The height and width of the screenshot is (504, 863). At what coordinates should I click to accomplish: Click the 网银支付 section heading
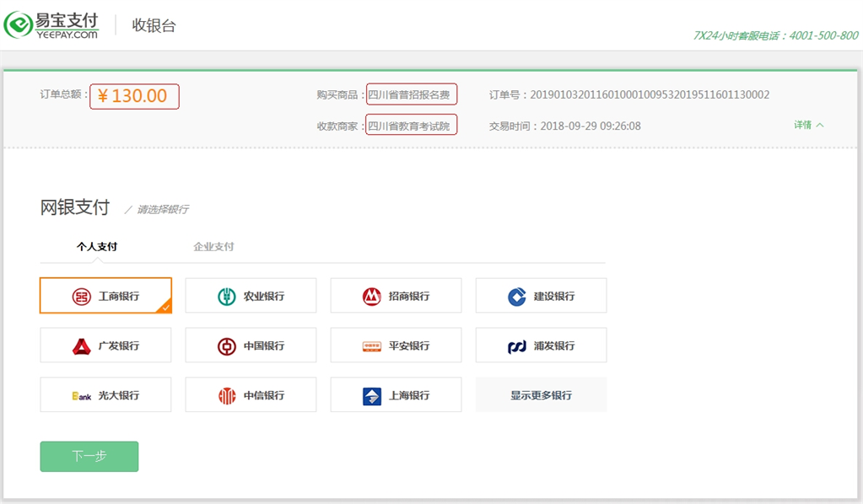pos(75,207)
